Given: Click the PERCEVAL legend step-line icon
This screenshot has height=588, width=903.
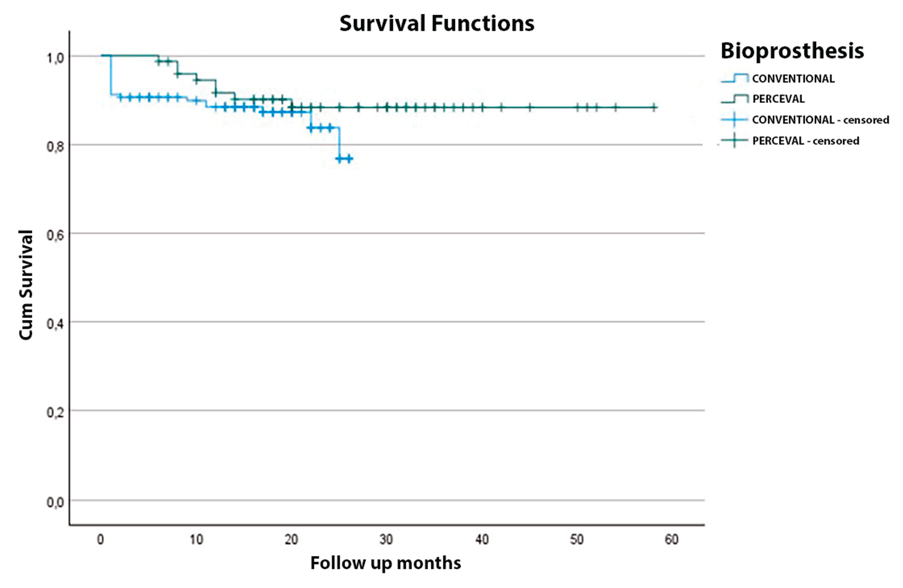Looking at the screenshot, I should click(735, 99).
